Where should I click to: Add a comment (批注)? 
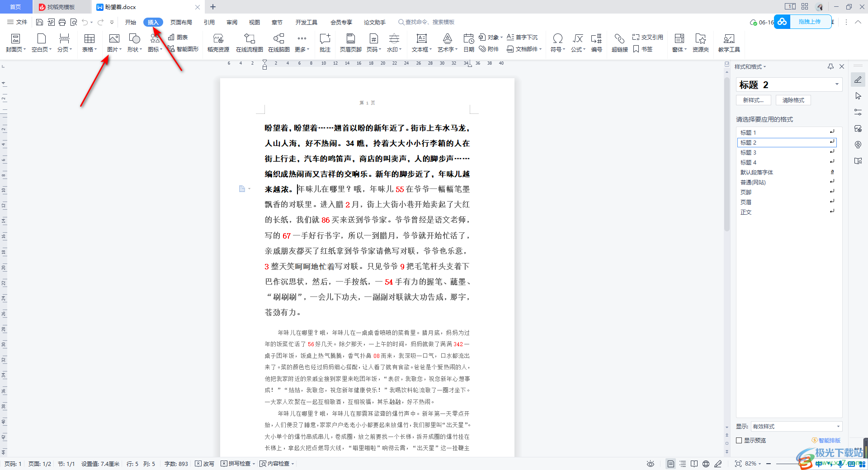point(325,43)
